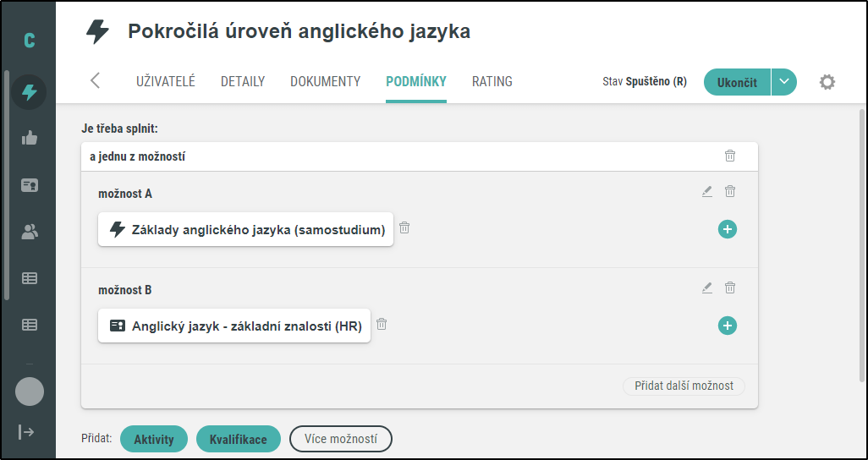Add condition via Aktivity button
This screenshot has width=868, height=460.
pyautogui.click(x=154, y=440)
